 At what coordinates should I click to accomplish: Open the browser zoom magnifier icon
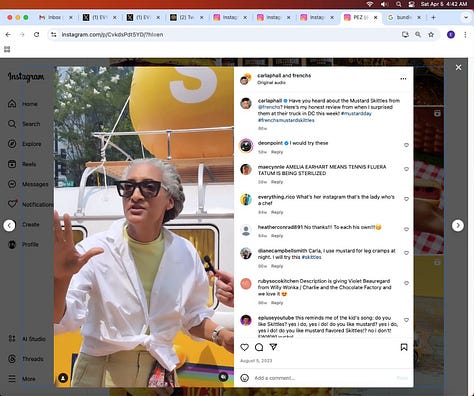click(418, 35)
